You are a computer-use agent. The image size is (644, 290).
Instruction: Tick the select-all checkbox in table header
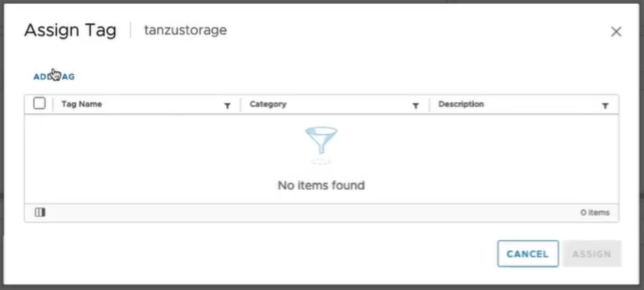(x=39, y=103)
